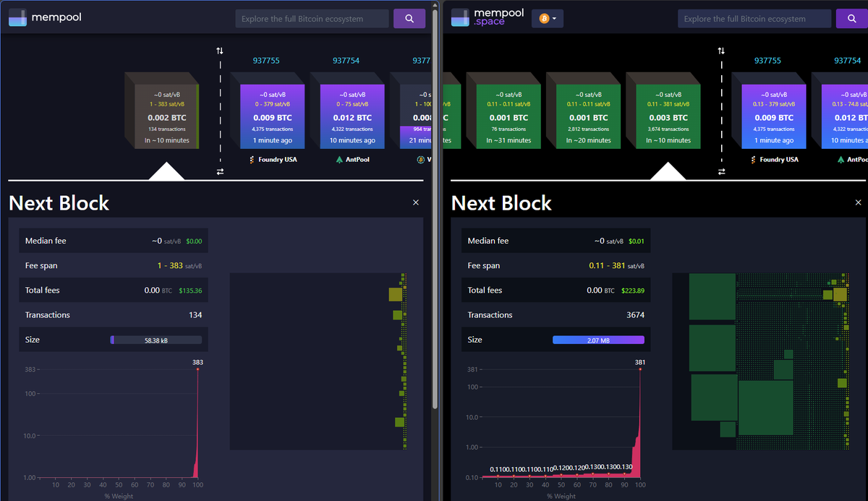Click the 134 transactions count in left panel
The height and width of the screenshot is (501, 868).
click(x=195, y=315)
